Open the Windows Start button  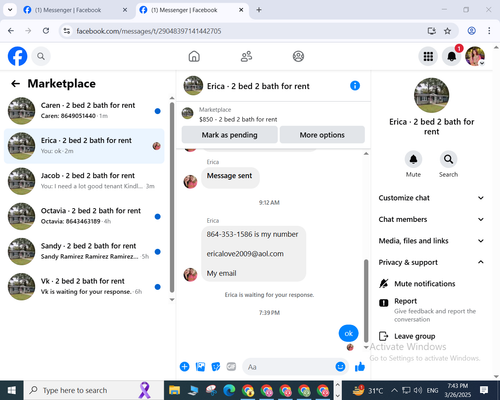[12, 390]
